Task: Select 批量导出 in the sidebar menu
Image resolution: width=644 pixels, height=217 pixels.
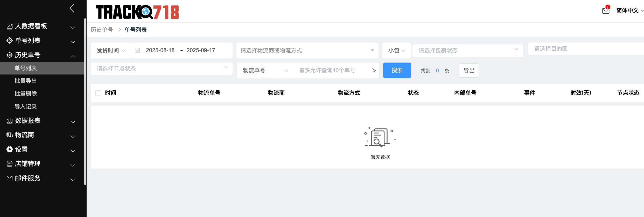Action: [x=26, y=81]
